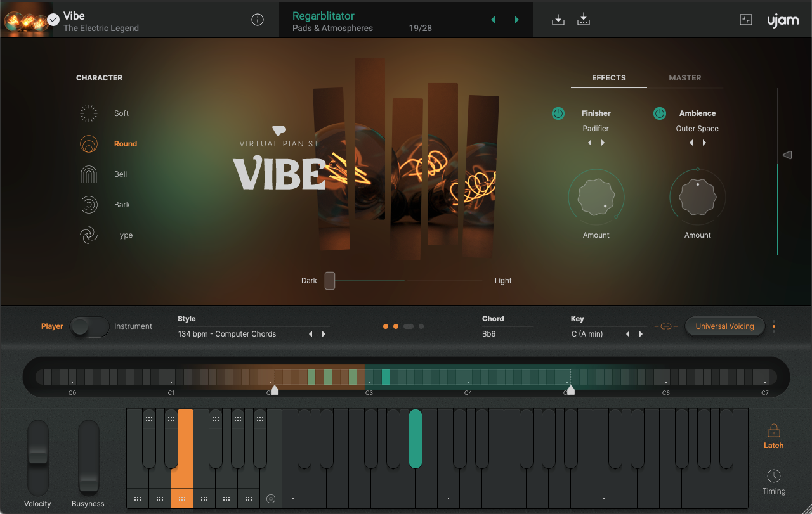Screen dimensions: 812x514
Task: Select previous Ambience mode arrow
Action: point(691,143)
